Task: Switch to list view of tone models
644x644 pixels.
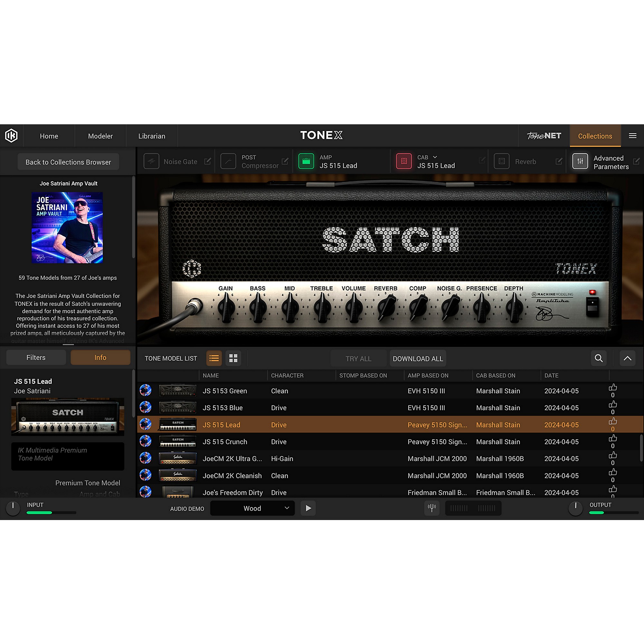Action: (214, 358)
